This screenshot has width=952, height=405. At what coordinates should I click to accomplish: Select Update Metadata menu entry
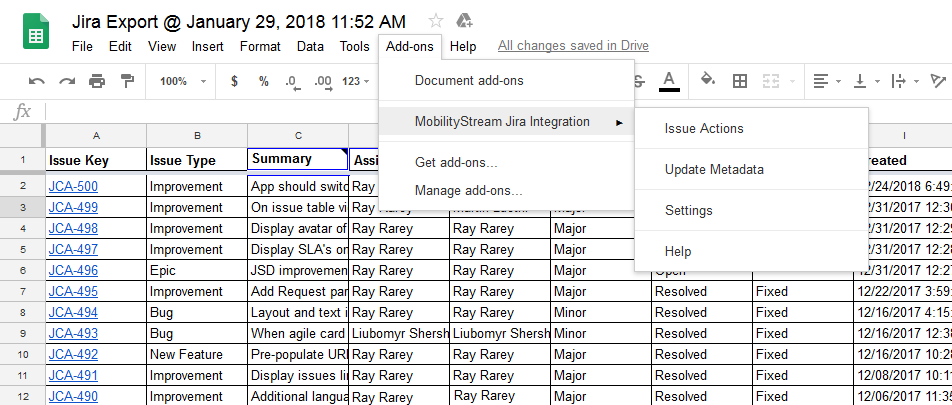coord(714,169)
